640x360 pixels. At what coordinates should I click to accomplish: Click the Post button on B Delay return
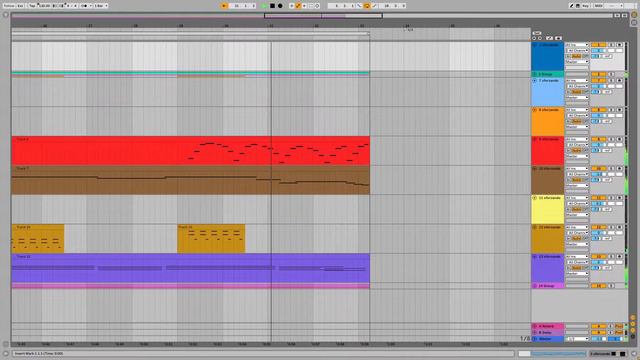coord(619,333)
